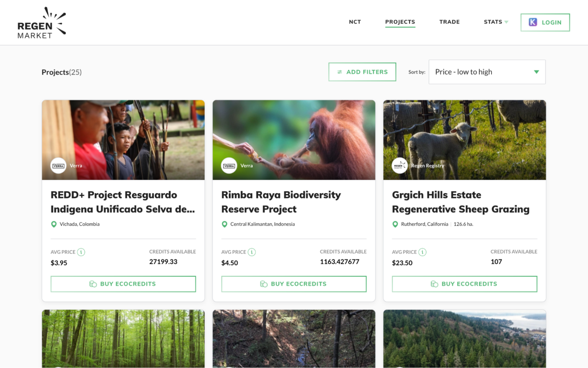
Task: Buy ecocredits for Rimba Raya project
Action: coord(294,284)
